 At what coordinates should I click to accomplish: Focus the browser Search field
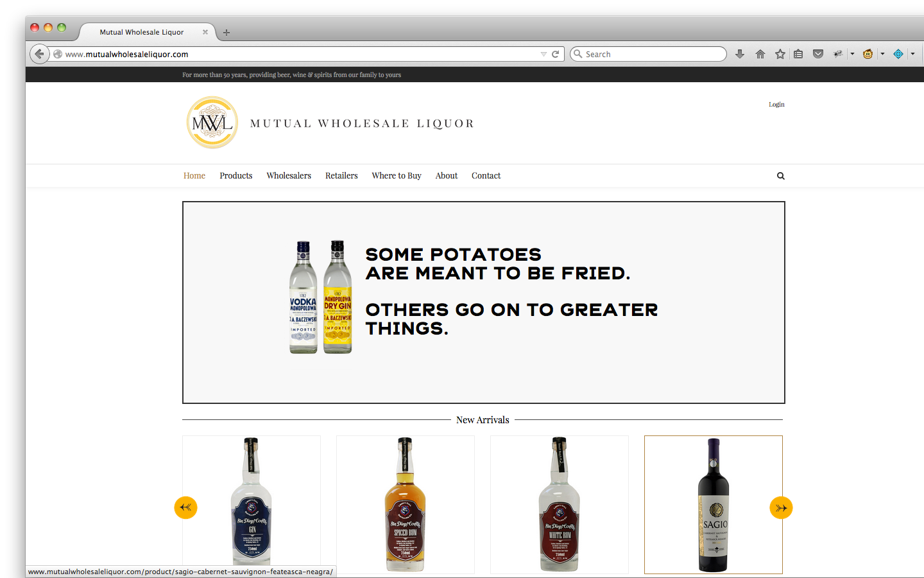point(648,54)
